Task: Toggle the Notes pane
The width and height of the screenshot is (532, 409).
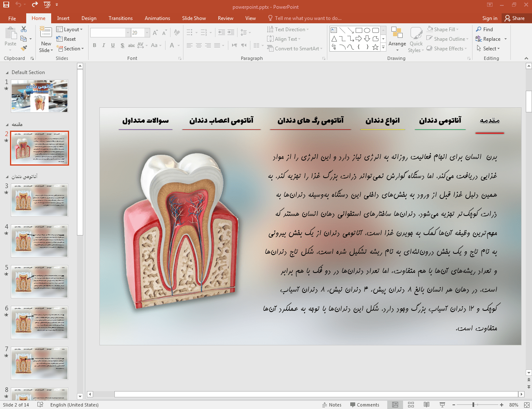Action: tap(332, 405)
